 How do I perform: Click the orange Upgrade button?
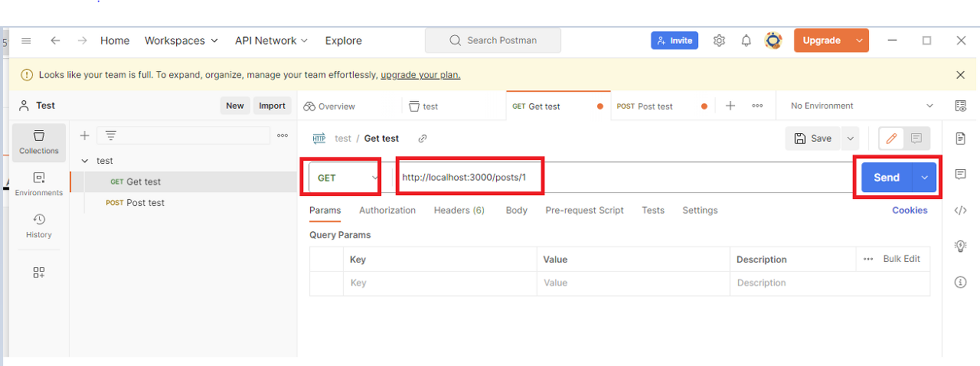pos(822,41)
